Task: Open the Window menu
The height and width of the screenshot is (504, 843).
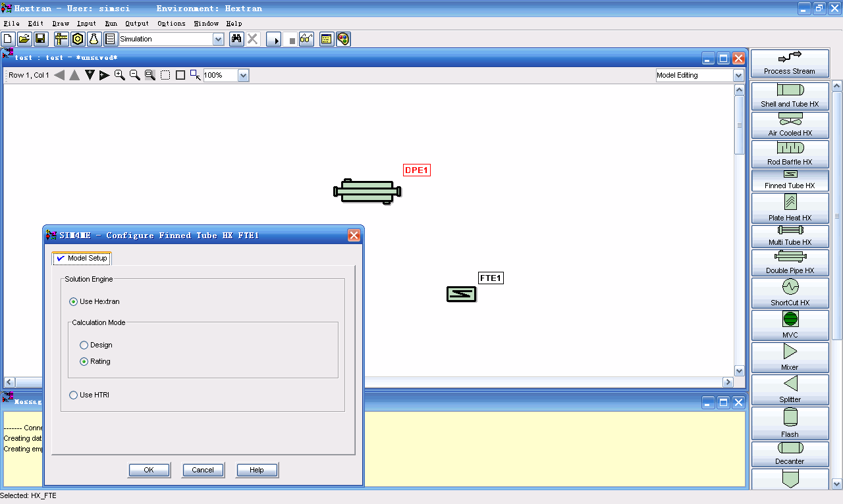Action: 206,24
